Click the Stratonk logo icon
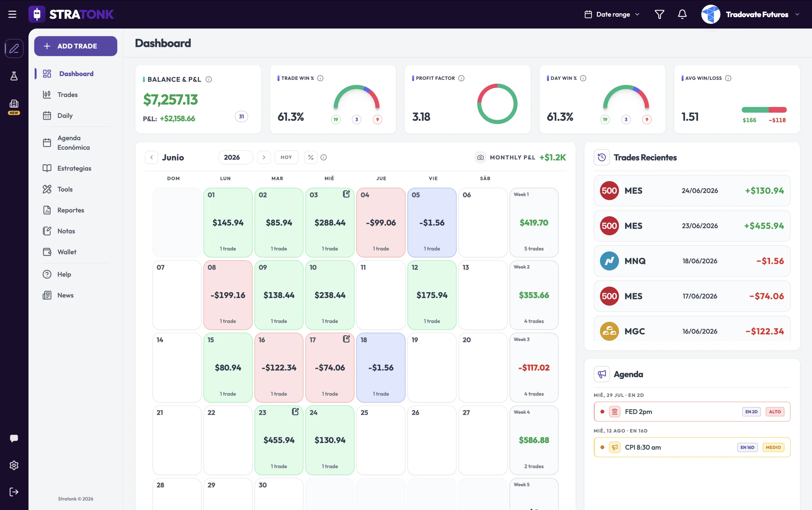Screen dimensions: 812x510 pos(37,14)
